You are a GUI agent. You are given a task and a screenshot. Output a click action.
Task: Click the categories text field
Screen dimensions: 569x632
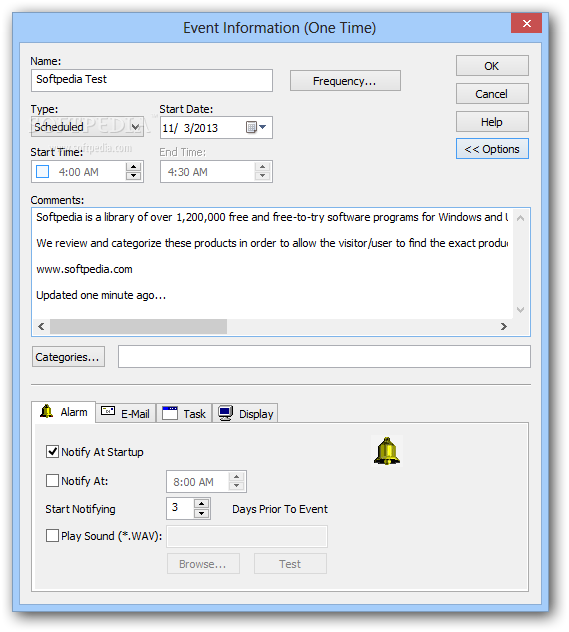pyautogui.click(x=324, y=356)
